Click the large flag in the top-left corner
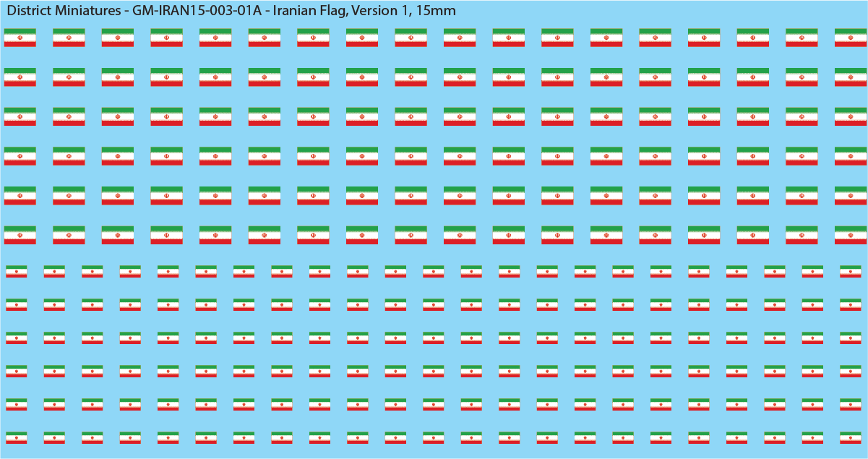868x459 pixels. point(20,38)
